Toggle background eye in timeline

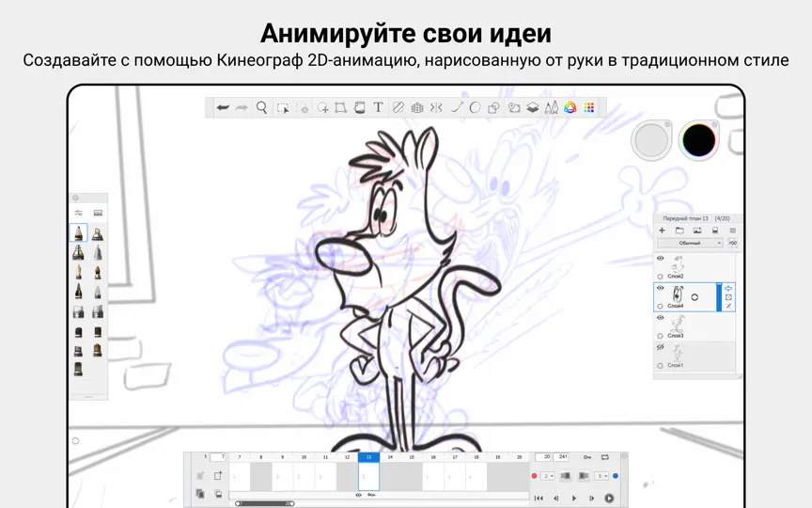358,495
